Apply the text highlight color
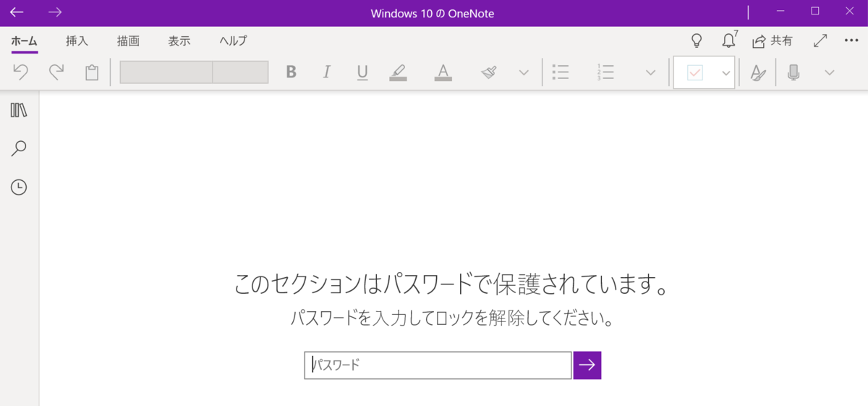This screenshot has width=868, height=406. 398,72
